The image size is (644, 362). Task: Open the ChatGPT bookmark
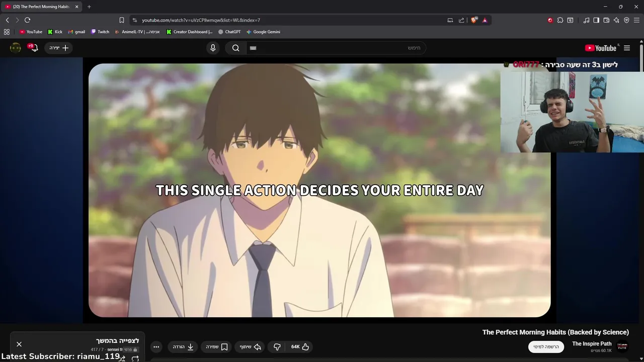pyautogui.click(x=229, y=32)
